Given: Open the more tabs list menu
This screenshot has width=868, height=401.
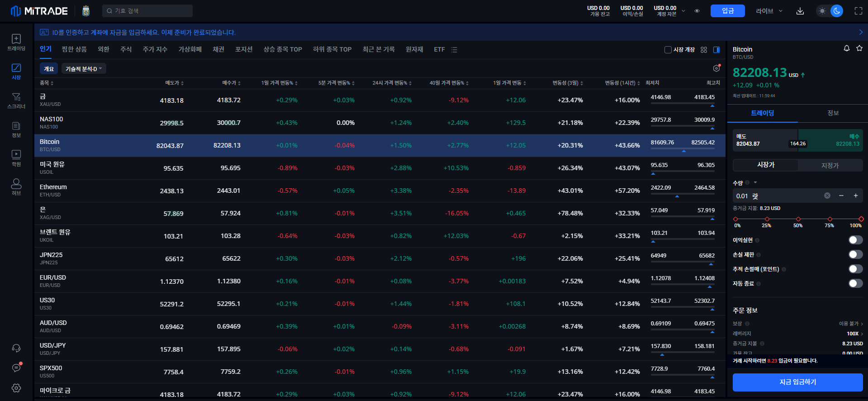Looking at the screenshot, I should coord(454,50).
